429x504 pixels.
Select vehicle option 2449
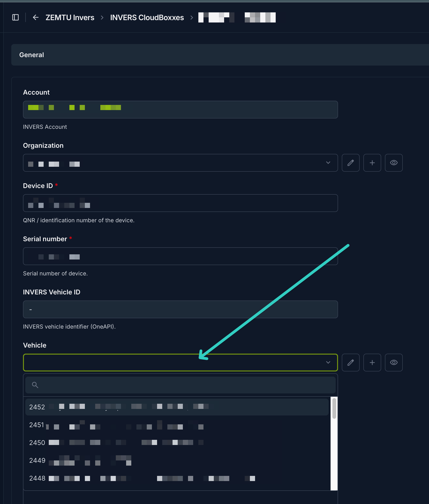pyautogui.click(x=177, y=460)
